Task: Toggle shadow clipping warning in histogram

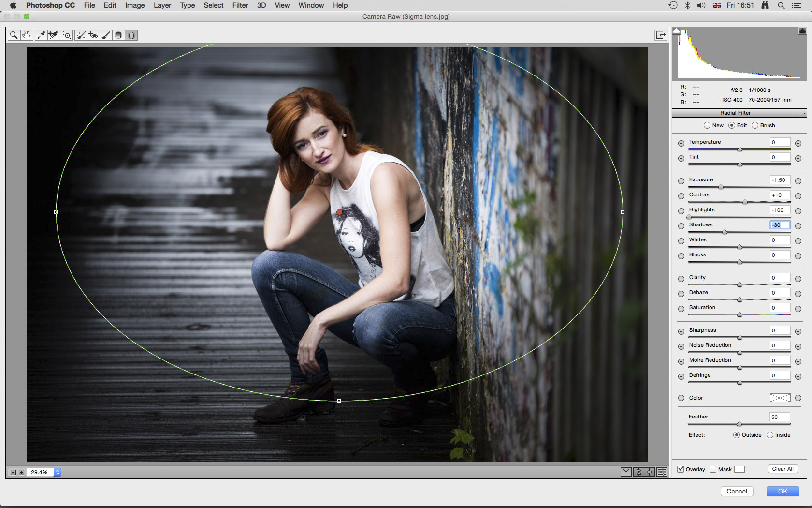Action: [x=677, y=31]
